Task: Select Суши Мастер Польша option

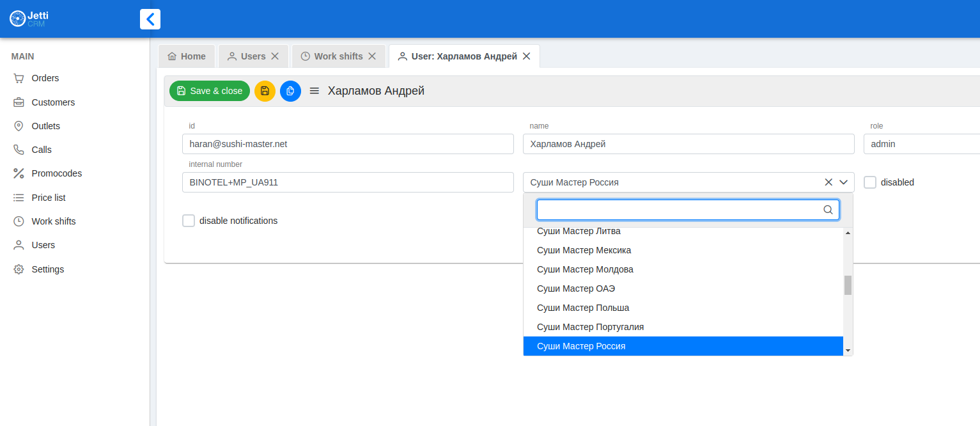Action: [x=683, y=308]
